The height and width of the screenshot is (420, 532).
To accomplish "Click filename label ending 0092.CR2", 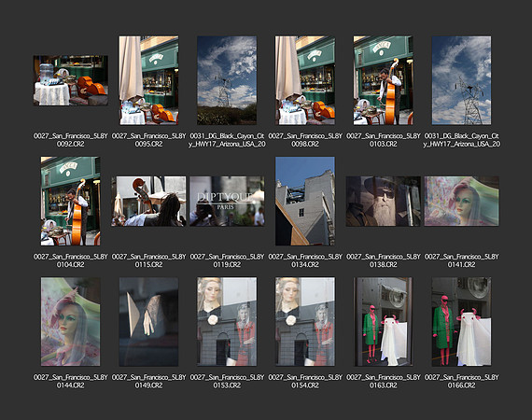I will click(71, 140).
